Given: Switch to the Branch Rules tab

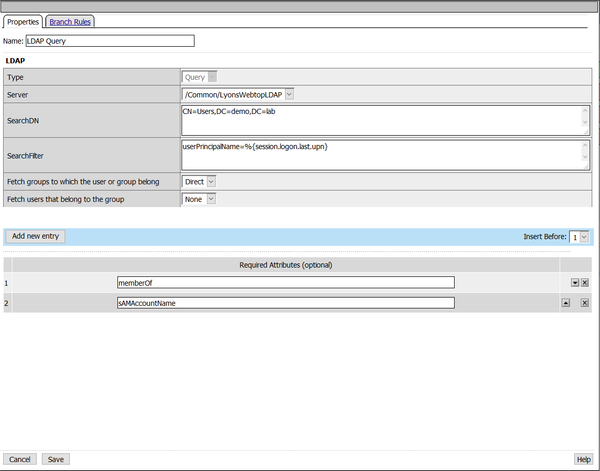Looking at the screenshot, I should click(72, 21).
